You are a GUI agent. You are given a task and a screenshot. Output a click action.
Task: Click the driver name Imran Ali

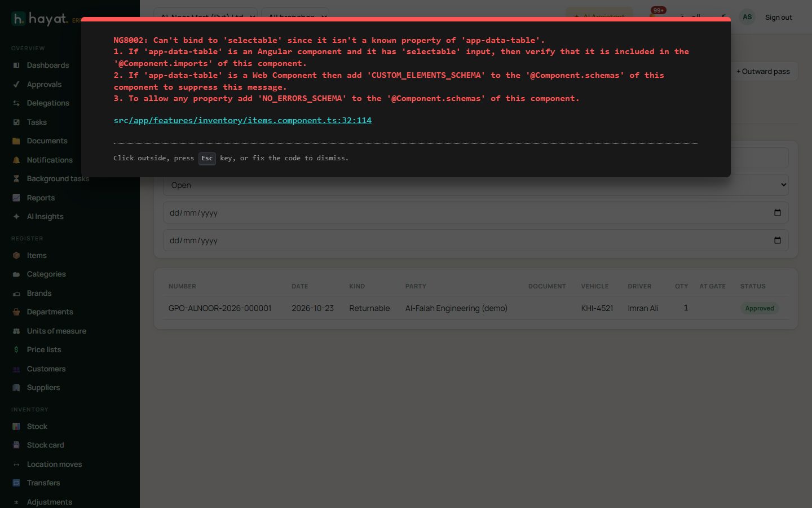tap(643, 308)
